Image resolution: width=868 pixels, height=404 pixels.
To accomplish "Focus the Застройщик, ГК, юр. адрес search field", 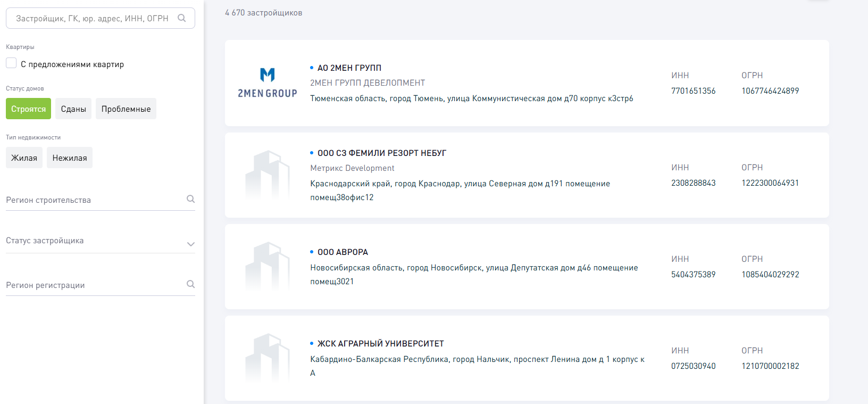I will [x=101, y=18].
